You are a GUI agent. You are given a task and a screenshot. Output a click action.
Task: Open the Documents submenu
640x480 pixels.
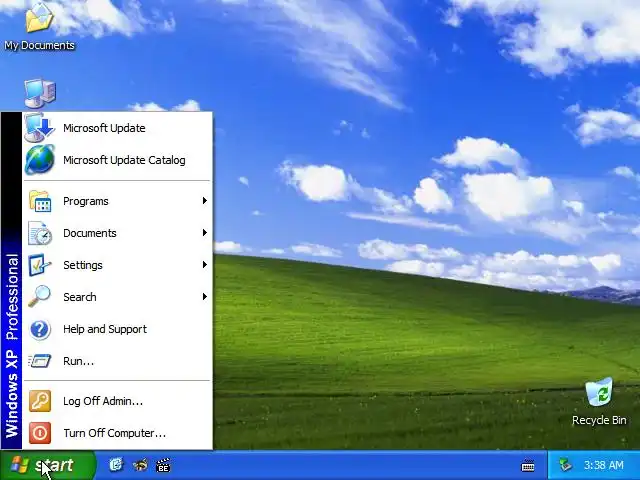pyautogui.click(x=118, y=233)
